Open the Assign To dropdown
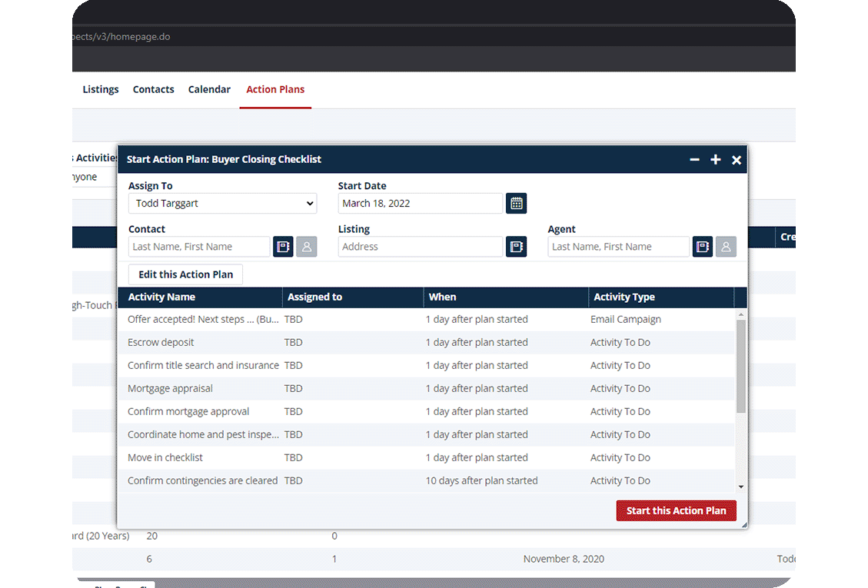This screenshot has width=868, height=588. 222,203
